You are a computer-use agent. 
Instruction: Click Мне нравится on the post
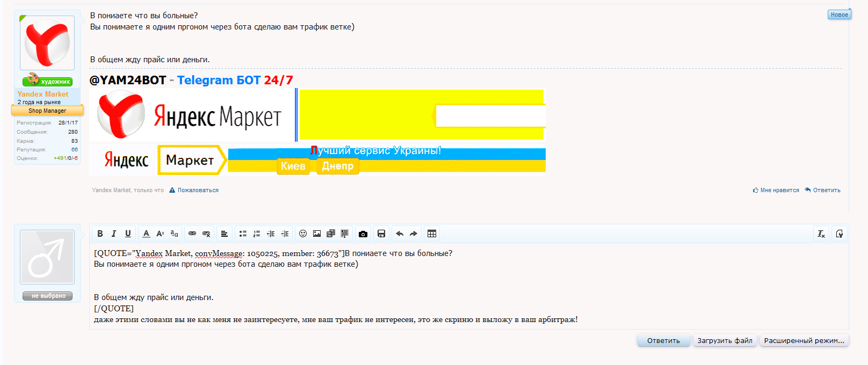pos(776,190)
